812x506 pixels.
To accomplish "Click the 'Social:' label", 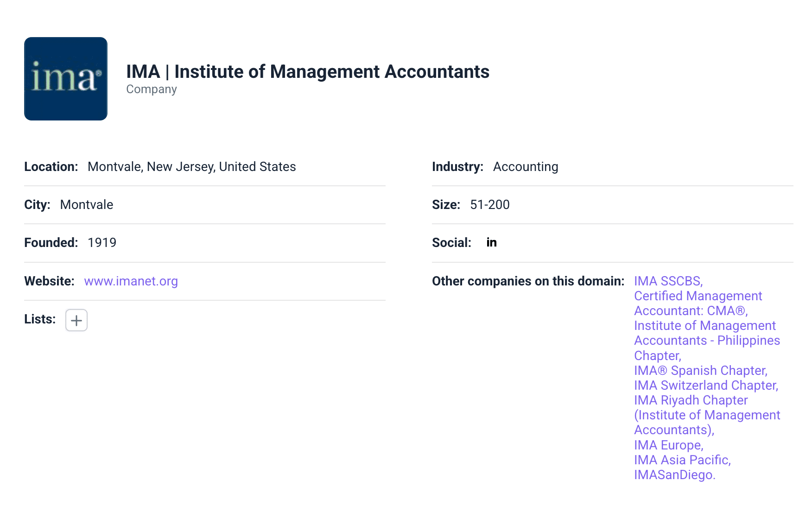I will click(451, 243).
